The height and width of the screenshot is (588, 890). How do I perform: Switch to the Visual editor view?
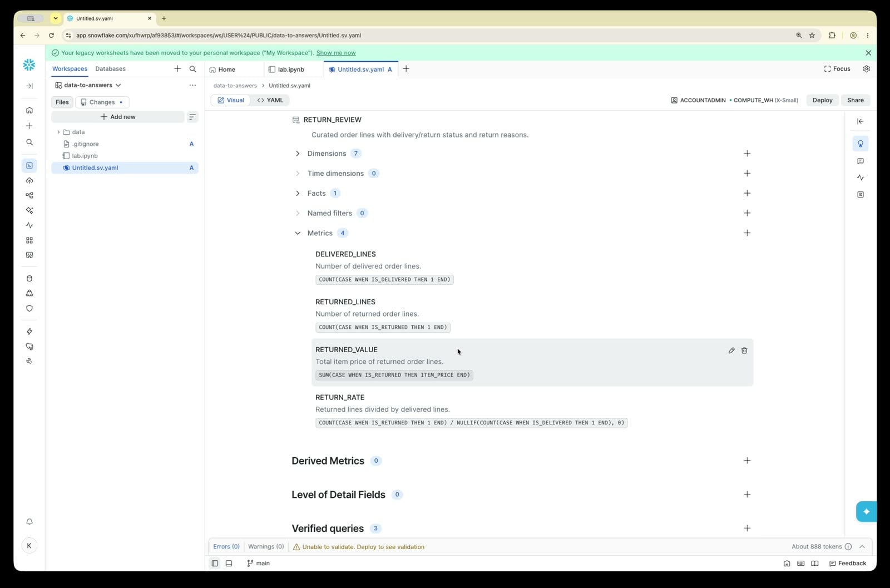coord(231,100)
